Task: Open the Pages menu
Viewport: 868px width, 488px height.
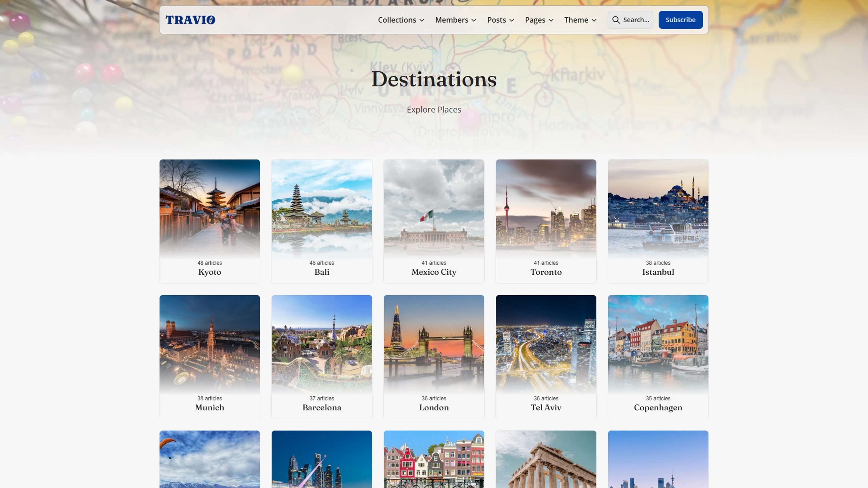Action: pyautogui.click(x=539, y=20)
